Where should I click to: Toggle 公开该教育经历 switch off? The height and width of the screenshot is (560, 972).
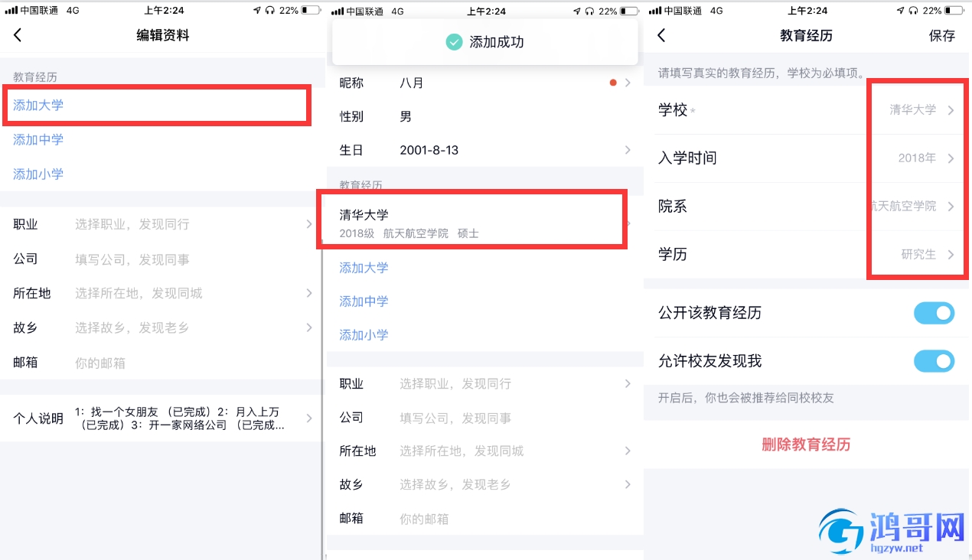(934, 313)
